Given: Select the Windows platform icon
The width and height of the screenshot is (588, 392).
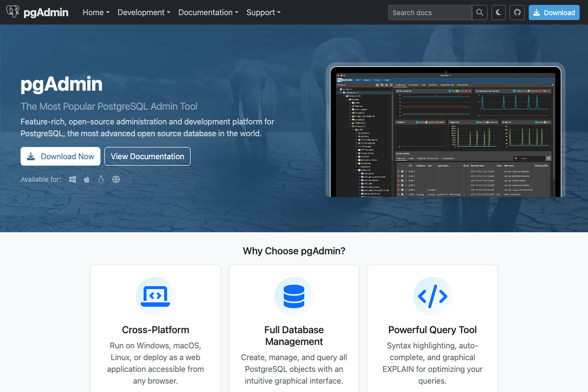Looking at the screenshot, I should tap(73, 179).
